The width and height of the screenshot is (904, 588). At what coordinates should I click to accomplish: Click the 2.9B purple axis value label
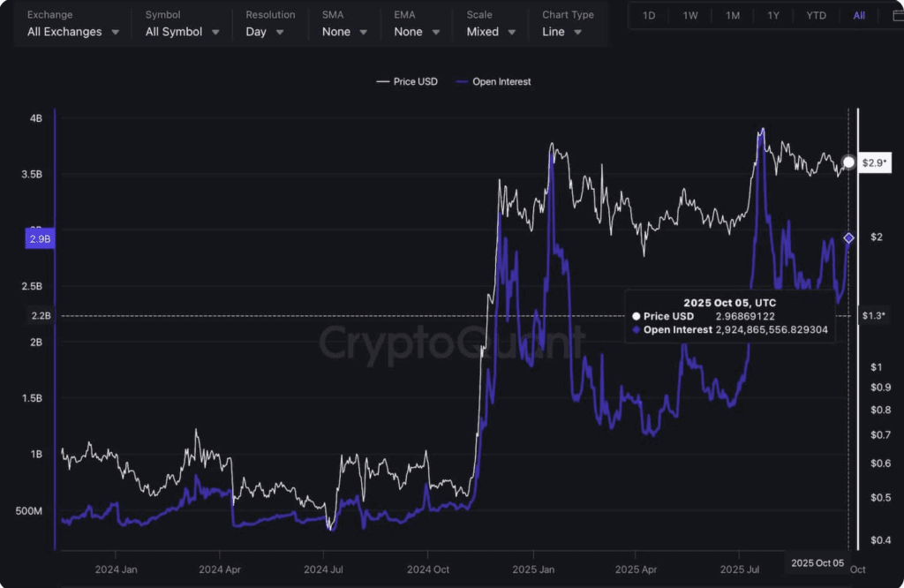point(40,238)
